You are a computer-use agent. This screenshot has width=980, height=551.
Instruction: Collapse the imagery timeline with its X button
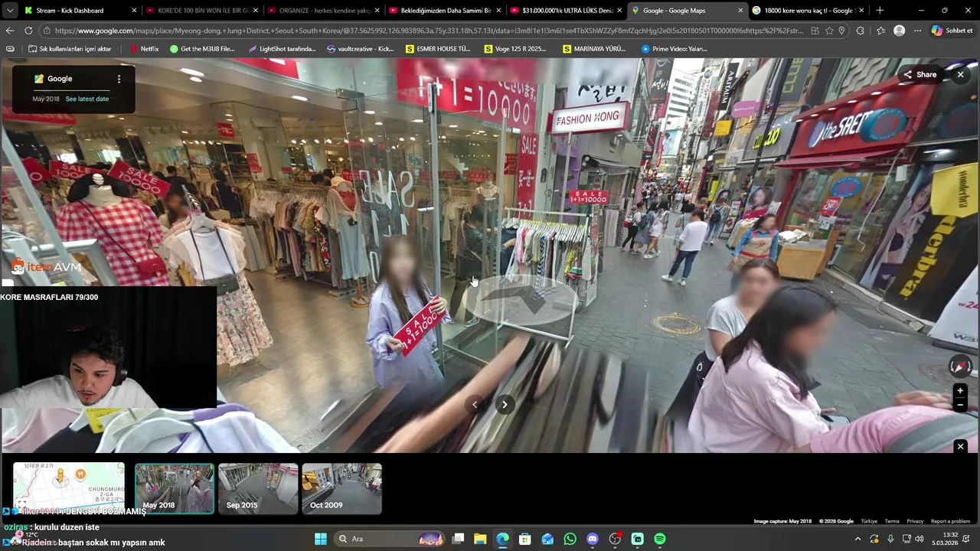pyautogui.click(x=960, y=446)
